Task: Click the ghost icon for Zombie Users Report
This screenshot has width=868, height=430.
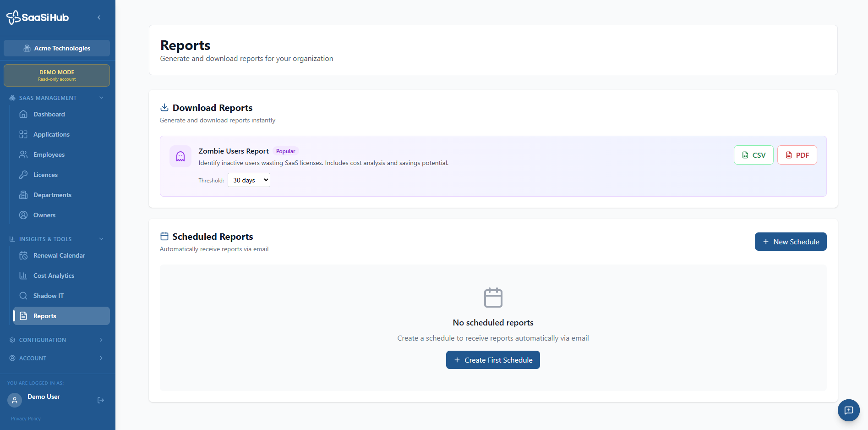Action: (x=180, y=156)
